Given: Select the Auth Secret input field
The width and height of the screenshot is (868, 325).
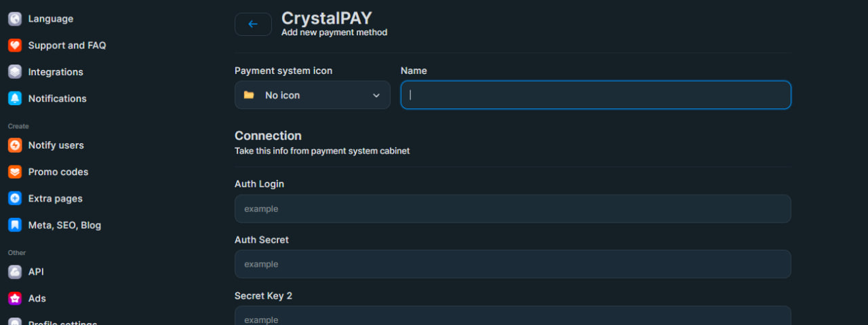Looking at the screenshot, I should pyautogui.click(x=513, y=264).
